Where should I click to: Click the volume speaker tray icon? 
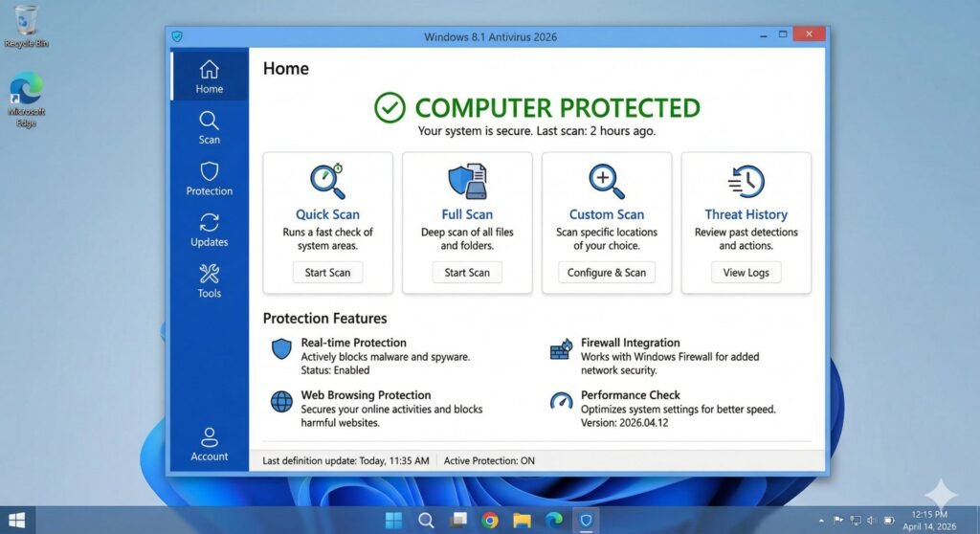point(872,521)
